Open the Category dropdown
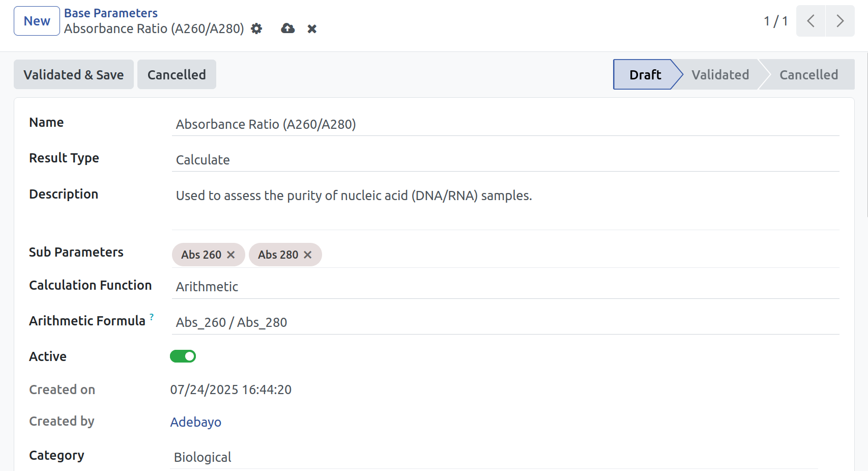 pyautogui.click(x=494, y=457)
